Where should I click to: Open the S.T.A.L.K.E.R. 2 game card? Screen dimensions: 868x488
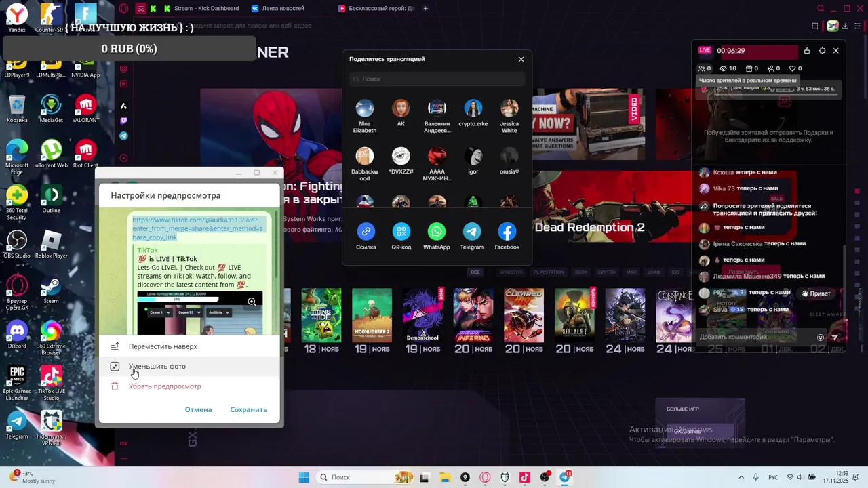point(574,315)
